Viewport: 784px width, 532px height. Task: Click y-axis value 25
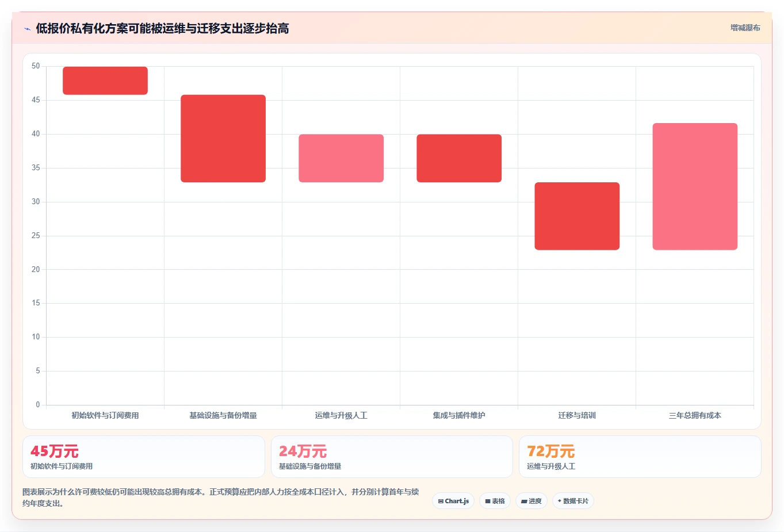point(36,236)
